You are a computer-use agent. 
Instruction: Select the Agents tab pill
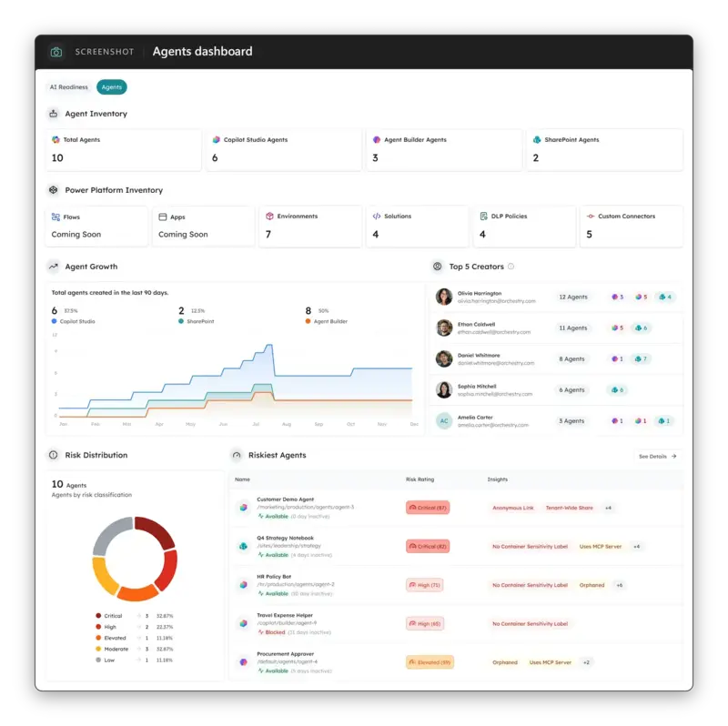pyautogui.click(x=111, y=87)
